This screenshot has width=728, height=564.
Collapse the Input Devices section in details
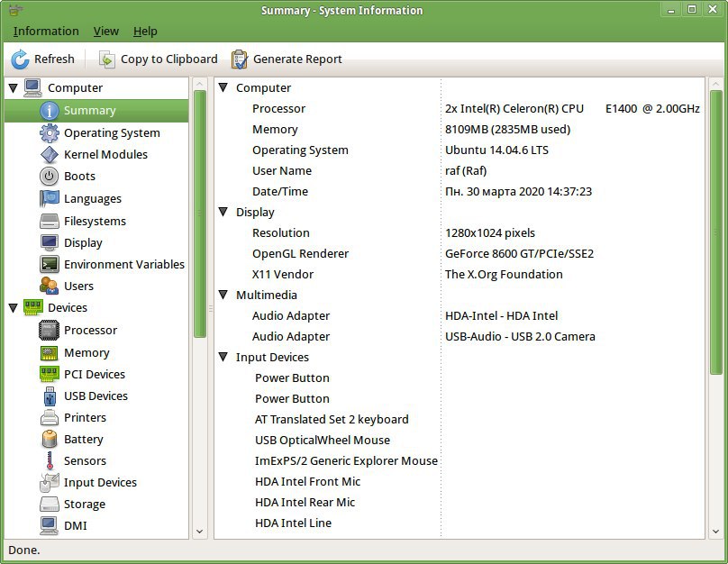click(223, 357)
